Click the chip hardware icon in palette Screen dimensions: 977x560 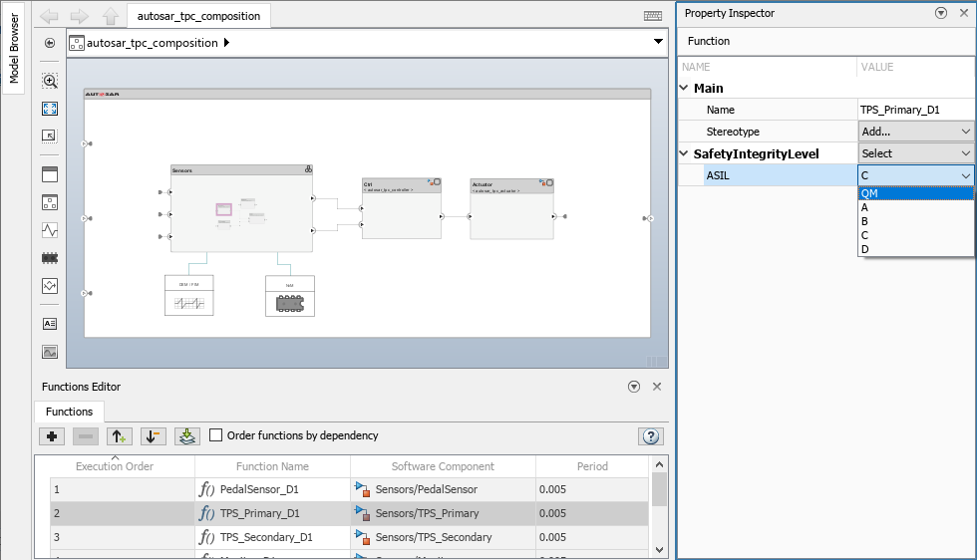pyautogui.click(x=50, y=258)
